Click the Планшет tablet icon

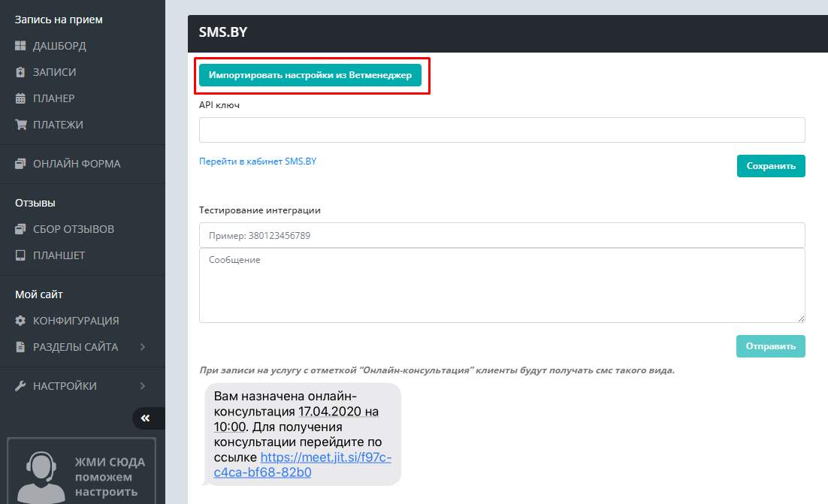pyautogui.click(x=20, y=255)
